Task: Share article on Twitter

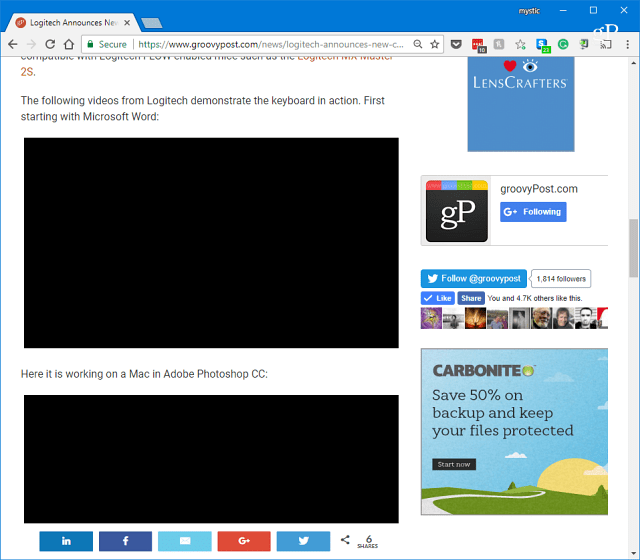Action: pos(303,541)
